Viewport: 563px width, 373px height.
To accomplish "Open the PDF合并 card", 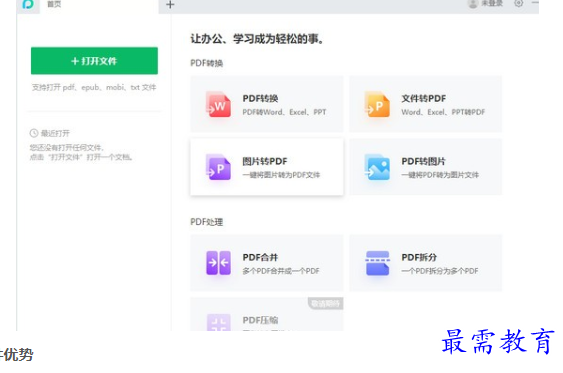I will [x=267, y=263].
